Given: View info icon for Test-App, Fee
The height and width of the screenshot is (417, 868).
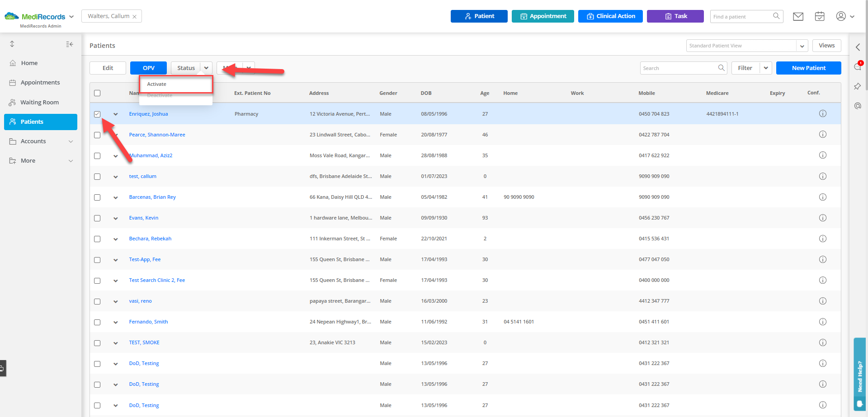Looking at the screenshot, I should [823, 259].
